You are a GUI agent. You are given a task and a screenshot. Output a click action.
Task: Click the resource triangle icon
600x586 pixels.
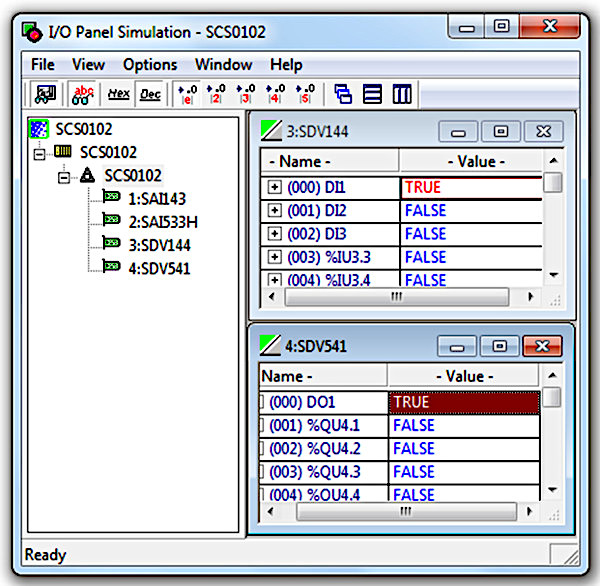pos(88,175)
